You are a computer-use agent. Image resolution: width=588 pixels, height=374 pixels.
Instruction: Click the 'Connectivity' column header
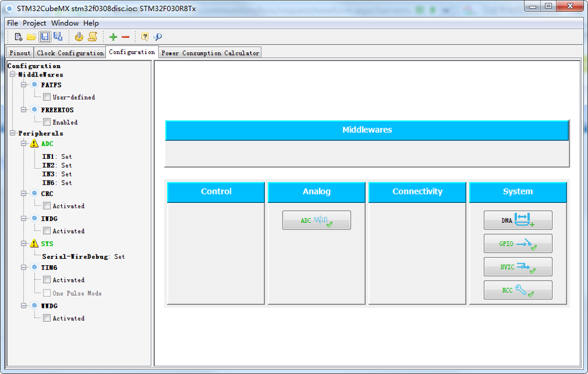[x=417, y=192]
